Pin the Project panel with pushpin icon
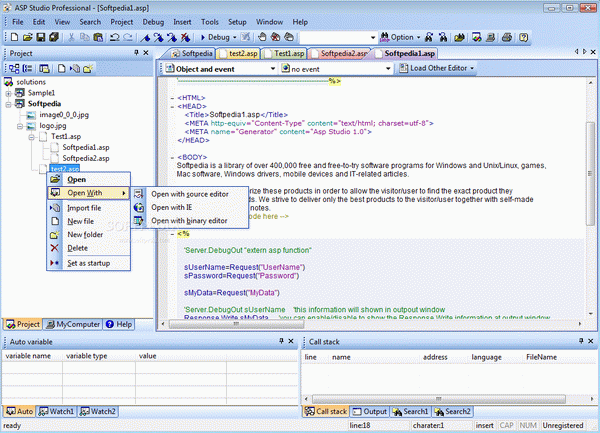 coord(136,53)
